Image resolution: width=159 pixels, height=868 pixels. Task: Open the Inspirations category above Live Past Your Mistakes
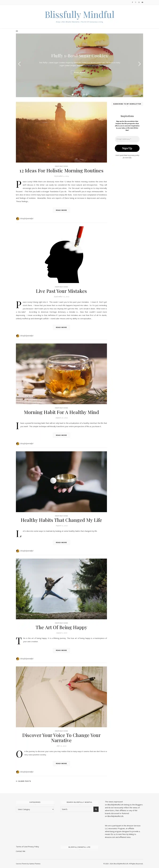[61, 287]
